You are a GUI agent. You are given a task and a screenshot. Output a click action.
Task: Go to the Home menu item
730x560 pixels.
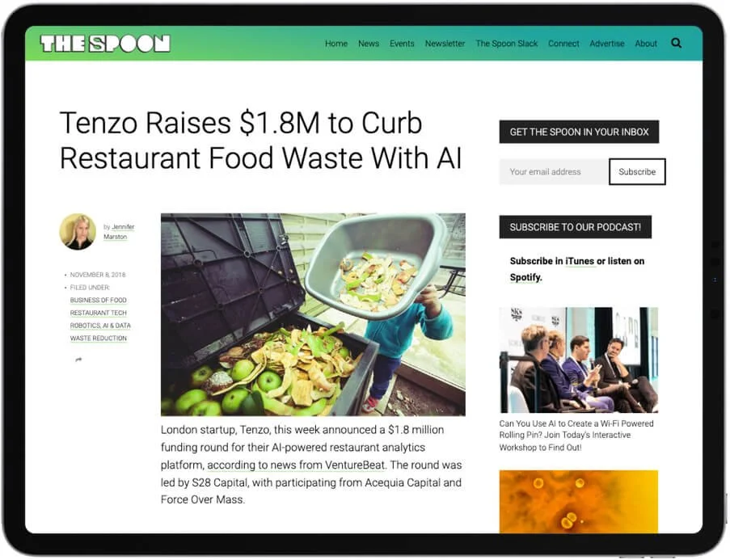336,44
